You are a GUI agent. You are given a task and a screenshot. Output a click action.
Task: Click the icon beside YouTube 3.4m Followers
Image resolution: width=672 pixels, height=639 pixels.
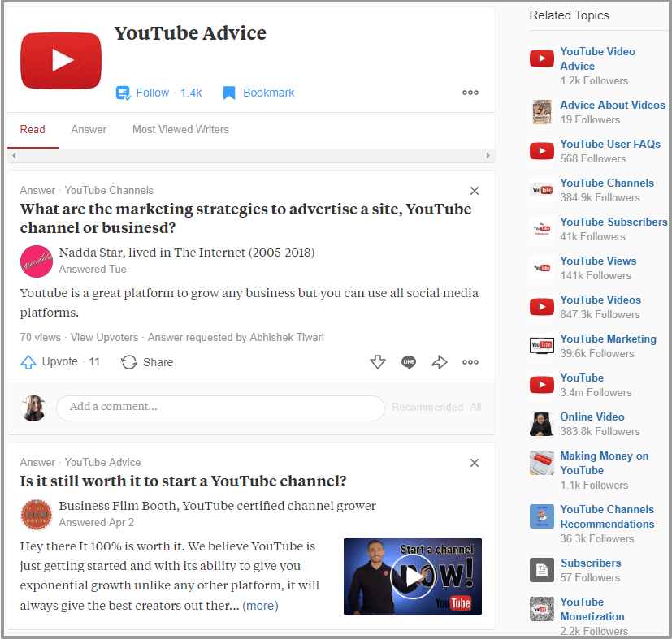click(x=542, y=385)
